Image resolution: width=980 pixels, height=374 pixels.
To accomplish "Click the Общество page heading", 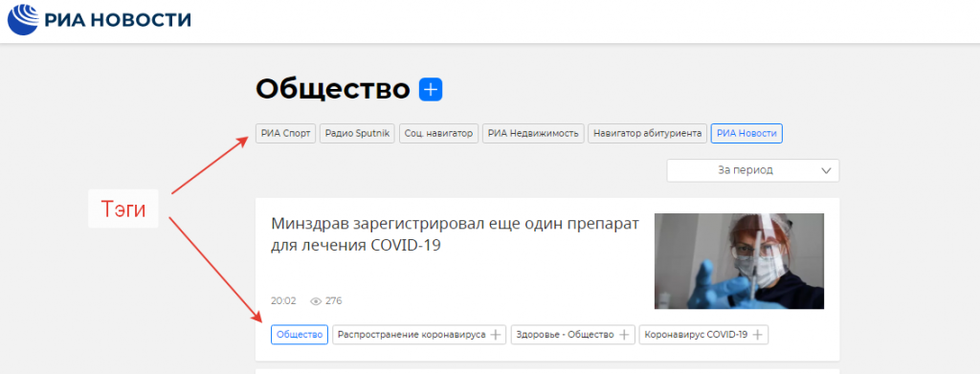I will (x=332, y=89).
